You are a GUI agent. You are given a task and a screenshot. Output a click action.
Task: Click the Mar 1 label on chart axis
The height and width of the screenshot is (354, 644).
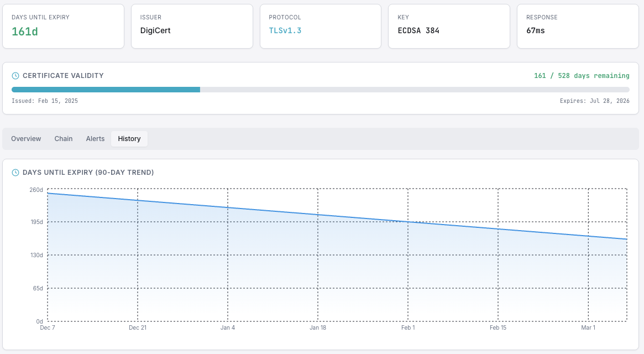[x=588, y=328]
